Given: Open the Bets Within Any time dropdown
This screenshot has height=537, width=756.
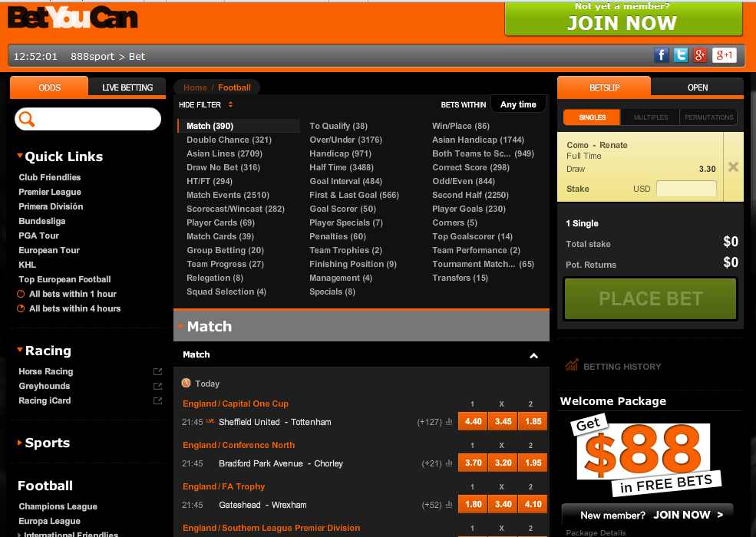Looking at the screenshot, I should click(518, 104).
